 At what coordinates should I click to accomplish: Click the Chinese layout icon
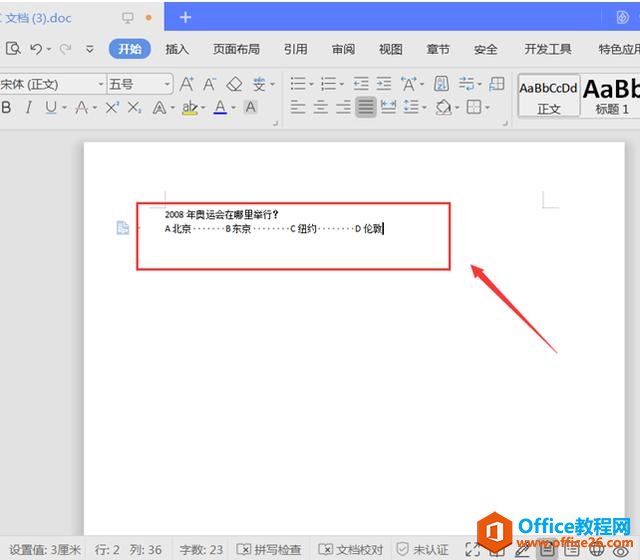tap(408, 84)
